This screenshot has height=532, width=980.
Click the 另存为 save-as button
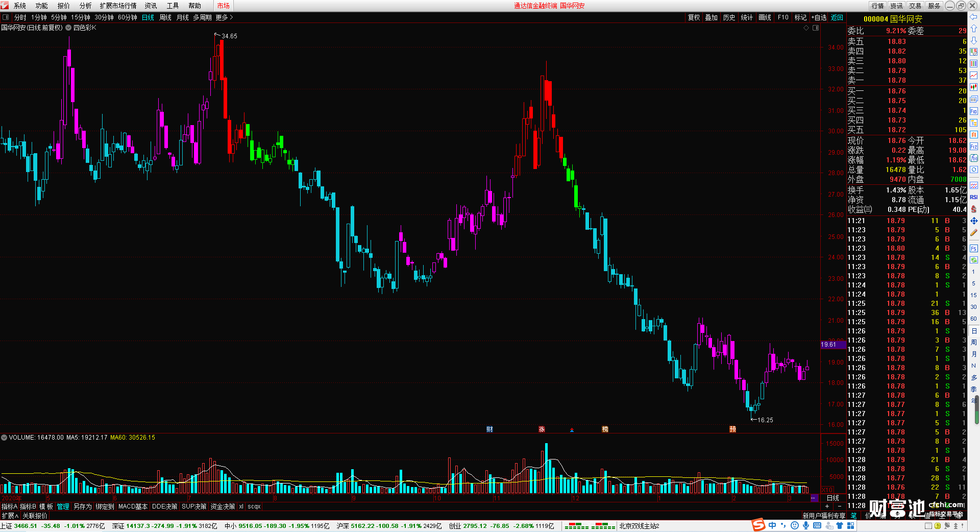click(x=83, y=506)
